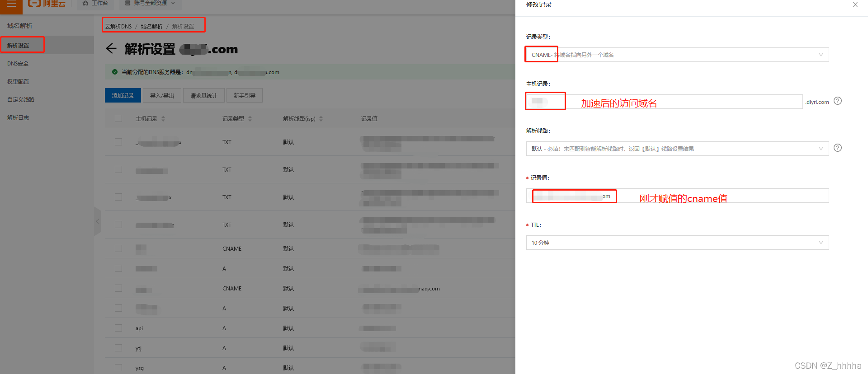Tick checkbox of the third TXT row
868x374 pixels.
click(x=118, y=197)
